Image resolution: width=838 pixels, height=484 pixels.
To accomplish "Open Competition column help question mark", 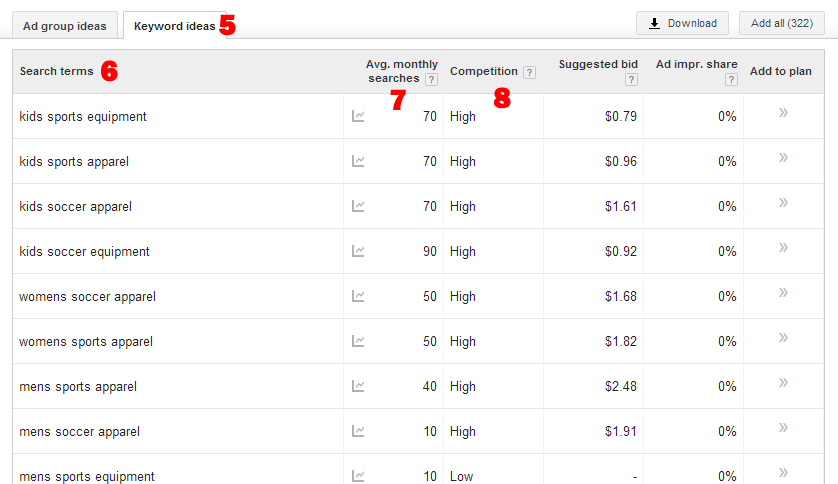I will 529,72.
